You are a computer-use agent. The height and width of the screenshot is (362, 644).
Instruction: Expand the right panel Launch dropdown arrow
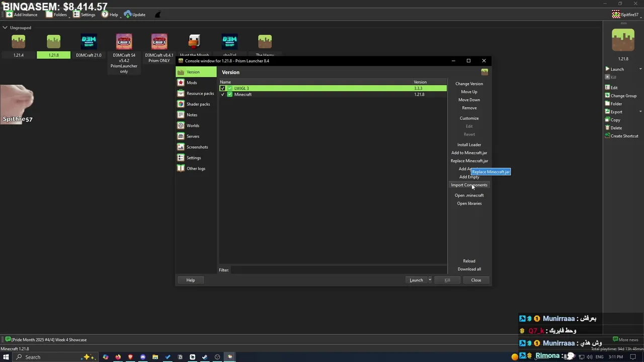pyautogui.click(x=640, y=69)
